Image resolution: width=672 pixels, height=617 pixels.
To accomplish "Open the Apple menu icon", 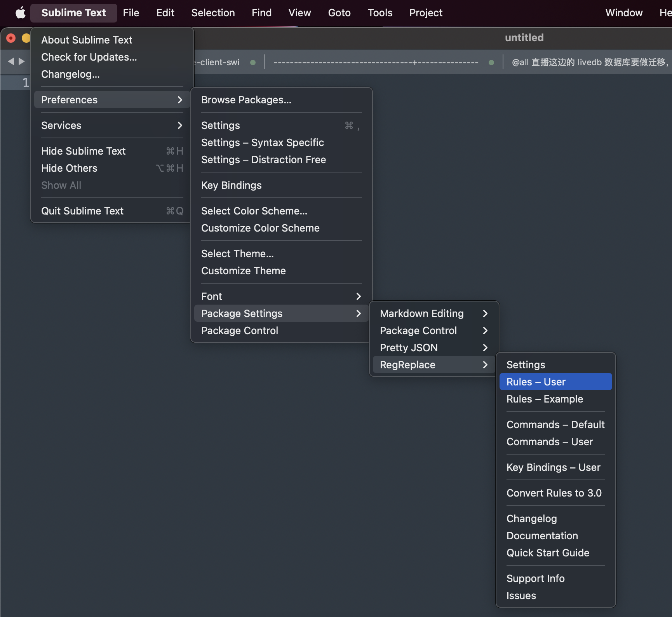I will [x=20, y=13].
